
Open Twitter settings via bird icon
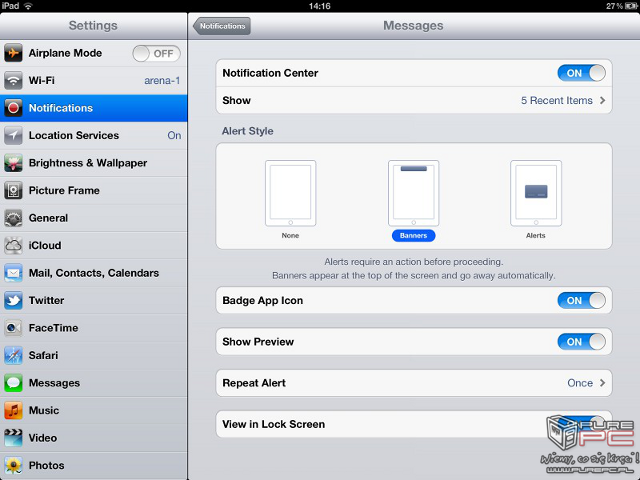14,300
